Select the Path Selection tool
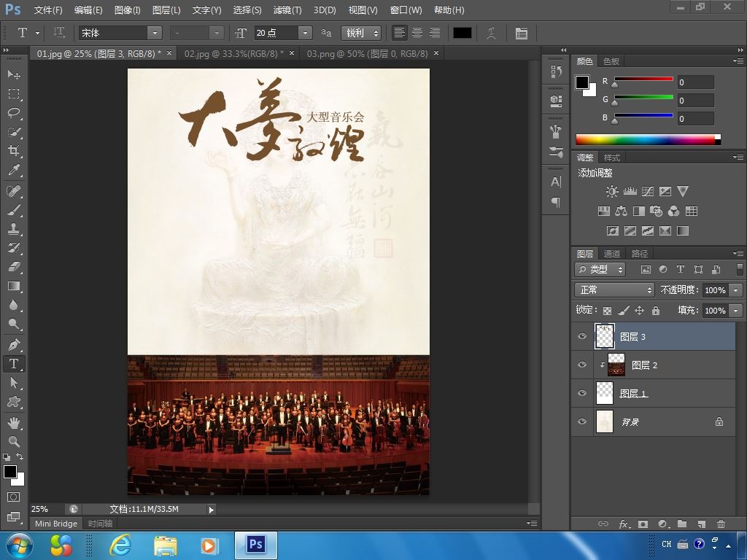The image size is (747, 560). click(x=14, y=382)
